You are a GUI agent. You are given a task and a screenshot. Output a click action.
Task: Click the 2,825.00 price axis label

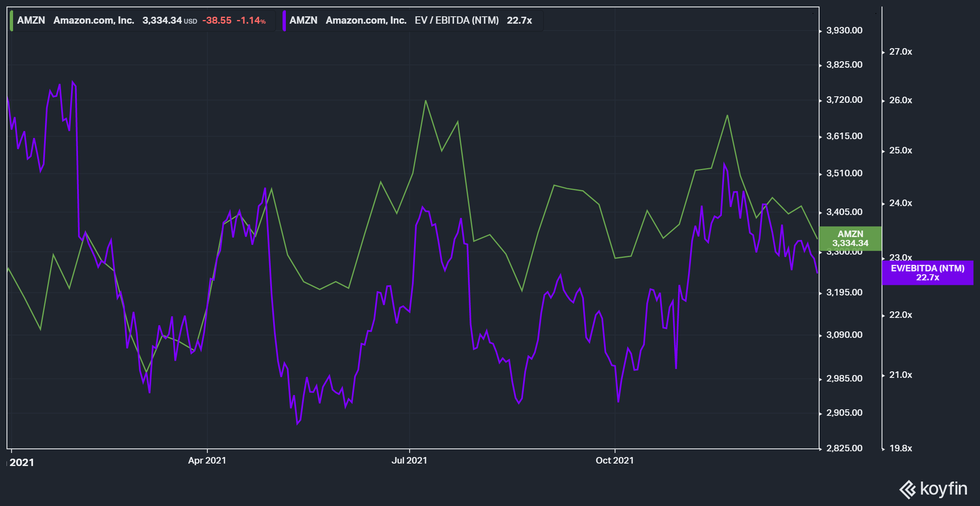[x=844, y=448]
